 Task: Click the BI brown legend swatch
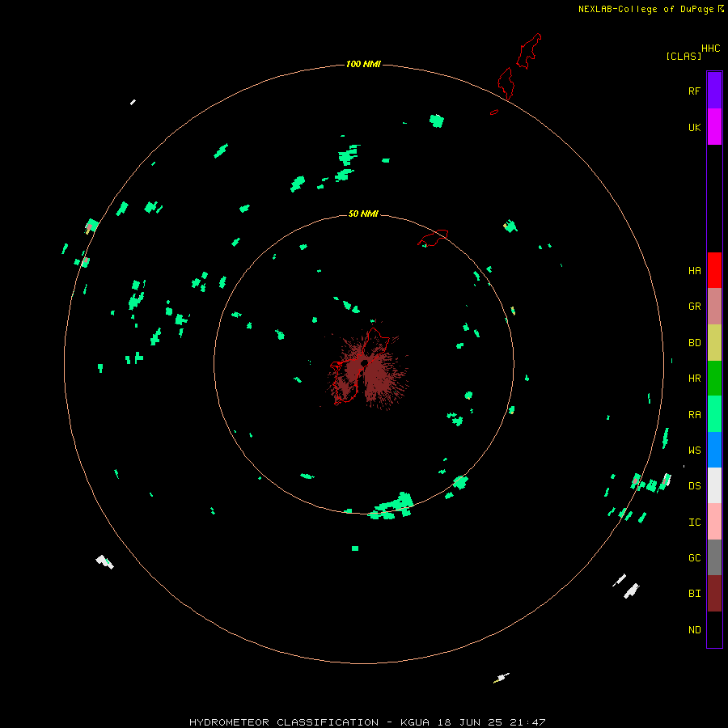coord(714,594)
